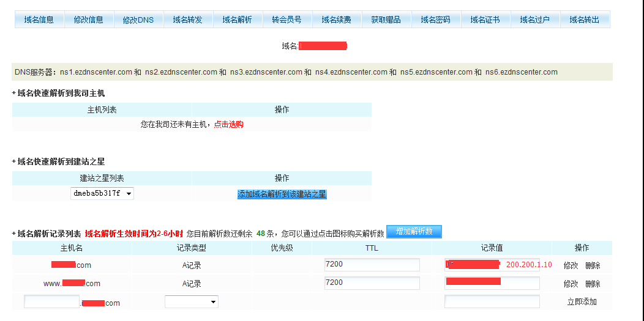Open the 域名证书 tab

click(x=485, y=20)
